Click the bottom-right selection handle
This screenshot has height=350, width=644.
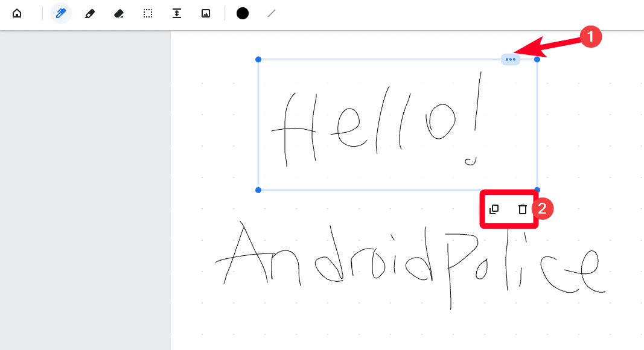536,189
